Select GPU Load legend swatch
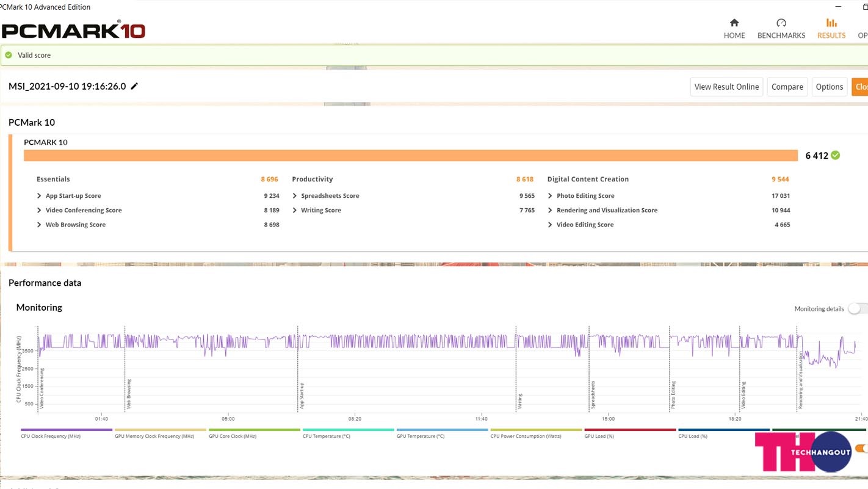 coord(630,430)
